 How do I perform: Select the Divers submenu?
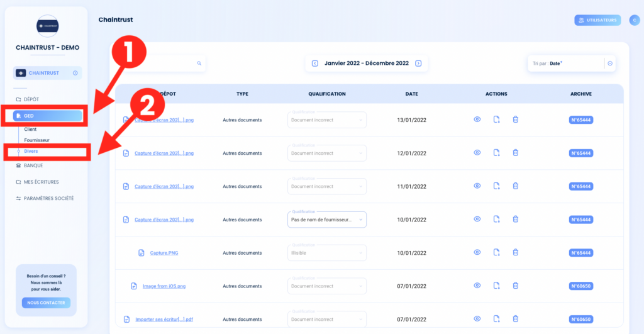tap(31, 151)
